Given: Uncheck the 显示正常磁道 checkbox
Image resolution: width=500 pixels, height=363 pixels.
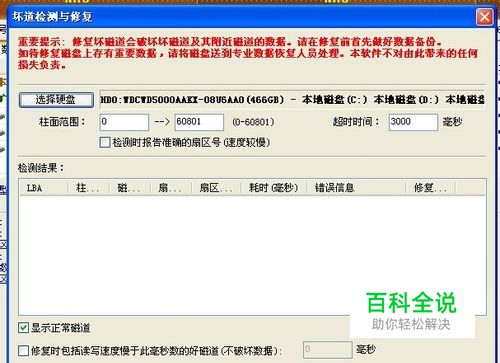Looking at the screenshot, I should pos(23,328).
